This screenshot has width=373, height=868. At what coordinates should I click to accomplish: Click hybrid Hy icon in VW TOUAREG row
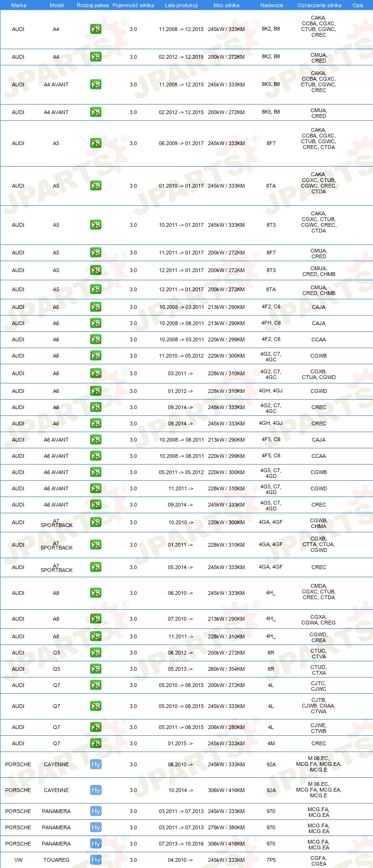coord(96,860)
